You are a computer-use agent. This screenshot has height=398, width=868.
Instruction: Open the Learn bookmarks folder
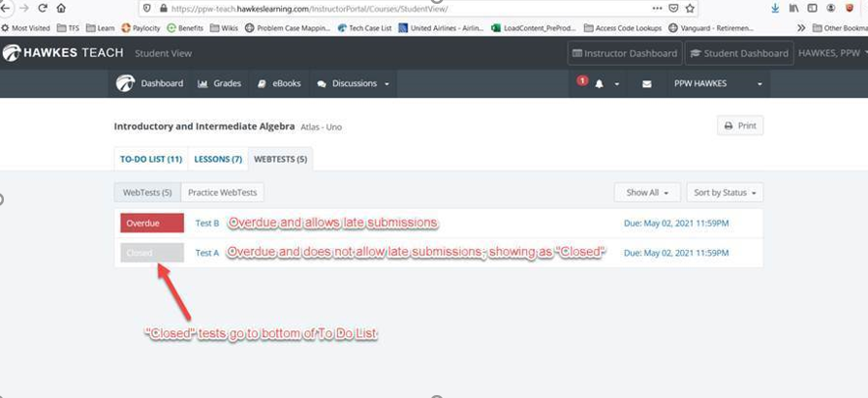pos(100,28)
